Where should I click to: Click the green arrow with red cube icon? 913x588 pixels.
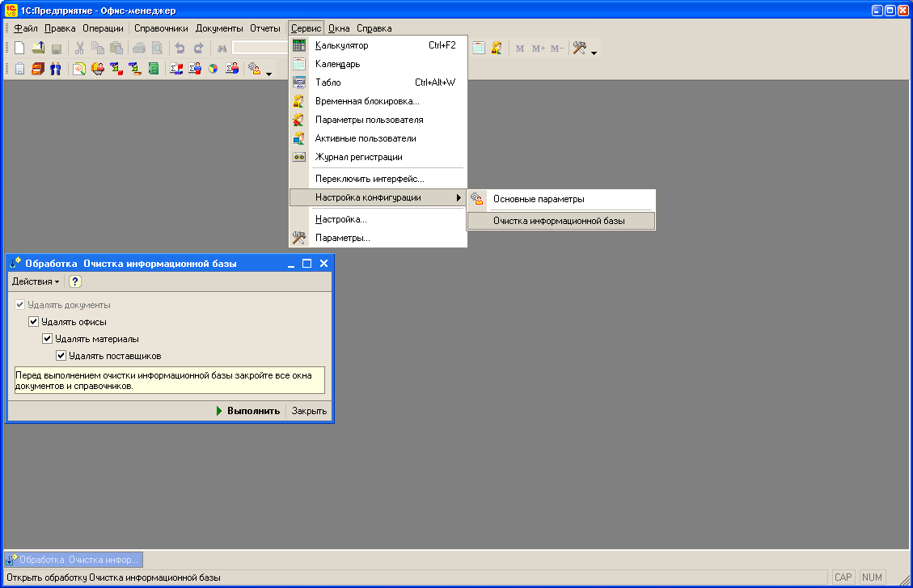[x=116, y=69]
